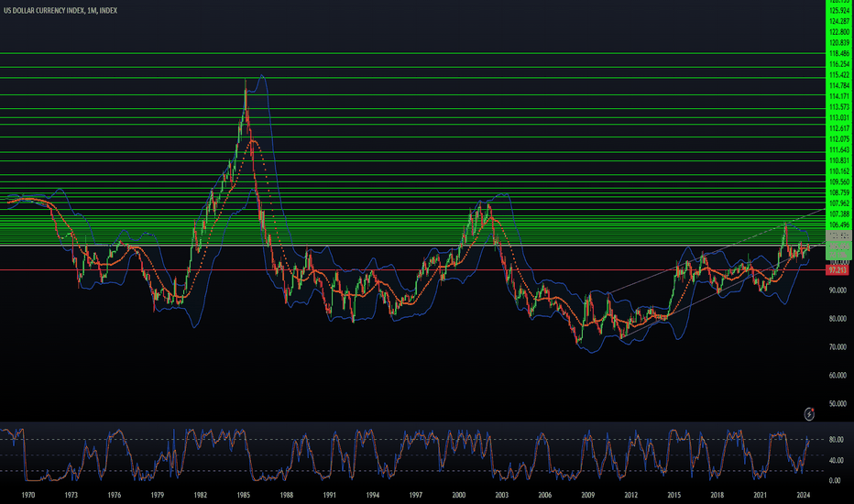Click the 80.000 price scale label
This screenshot has width=854, height=504.
click(x=838, y=319)
